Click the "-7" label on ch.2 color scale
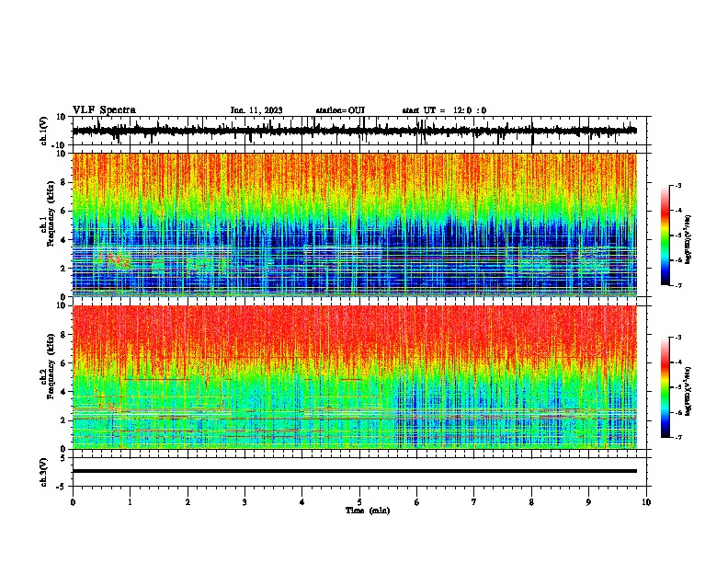Image resolution: width=728 pixels, height=563 pixels. coord(677,438)
